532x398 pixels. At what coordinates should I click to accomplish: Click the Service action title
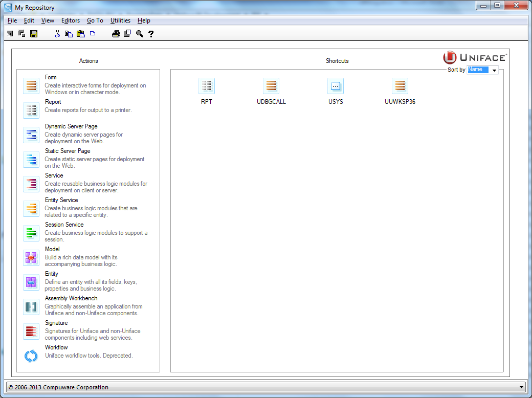pos(54,175)
